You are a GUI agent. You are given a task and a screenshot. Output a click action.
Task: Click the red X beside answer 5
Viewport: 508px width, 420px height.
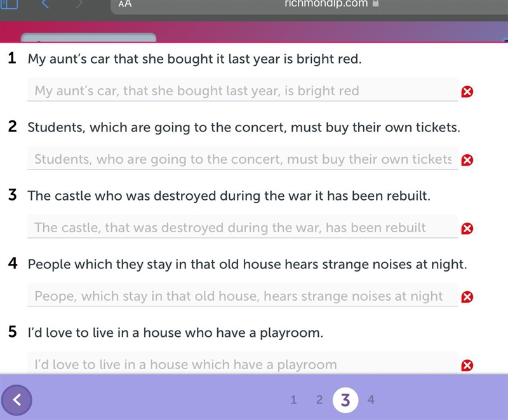(467, 365)
